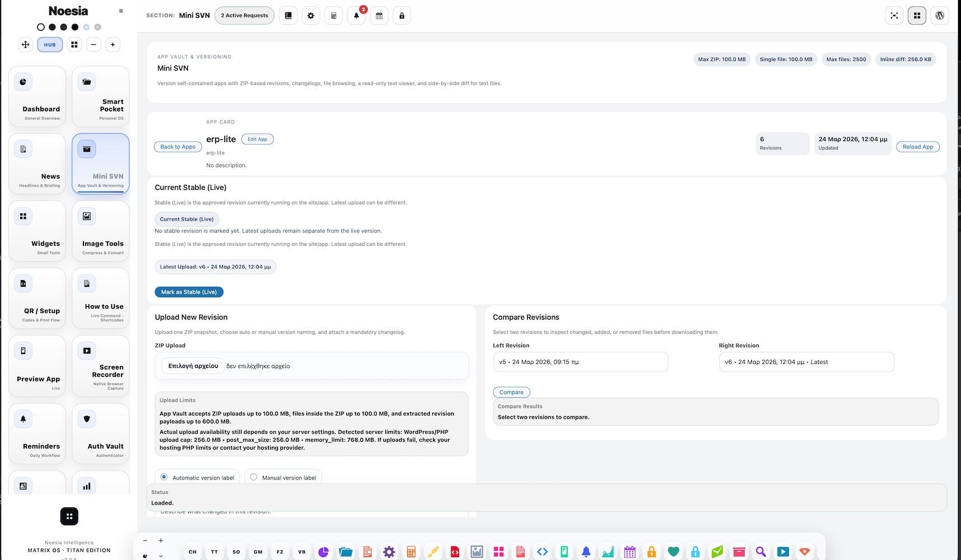This screenshot has width=961, height=560.
Task: Open the calculator icon in top toolbar
Action: pyautogui.click(x=333, y=16)
